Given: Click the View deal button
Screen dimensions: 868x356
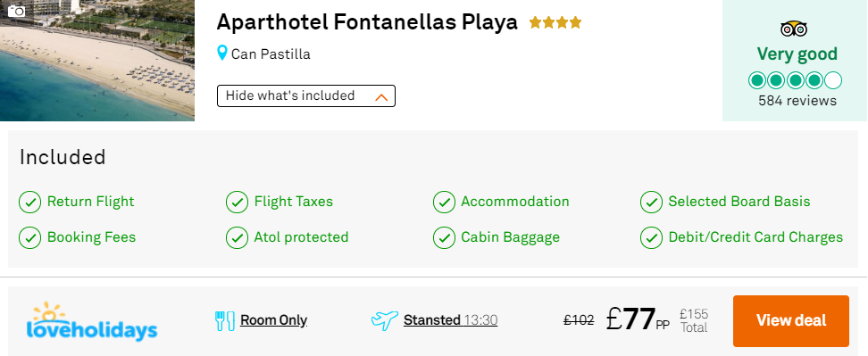Looking at the screenshot, I should pyautogui.click(x=791, y=320).
